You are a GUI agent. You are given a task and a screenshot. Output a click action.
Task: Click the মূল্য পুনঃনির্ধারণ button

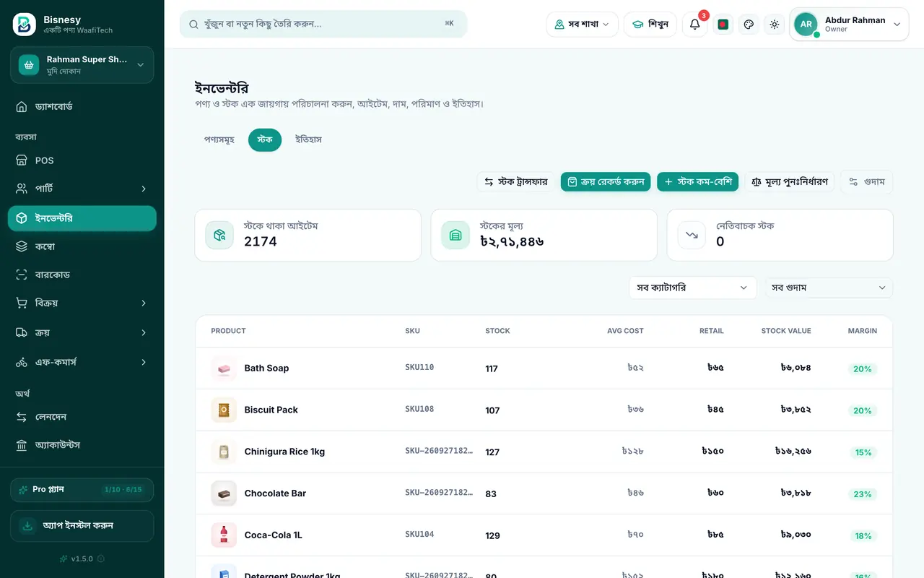790,182
